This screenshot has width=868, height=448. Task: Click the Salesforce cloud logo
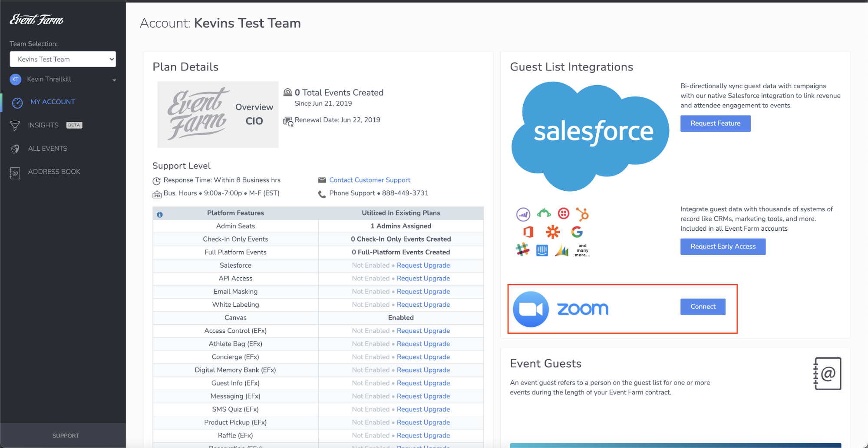(x=590, y=136)
